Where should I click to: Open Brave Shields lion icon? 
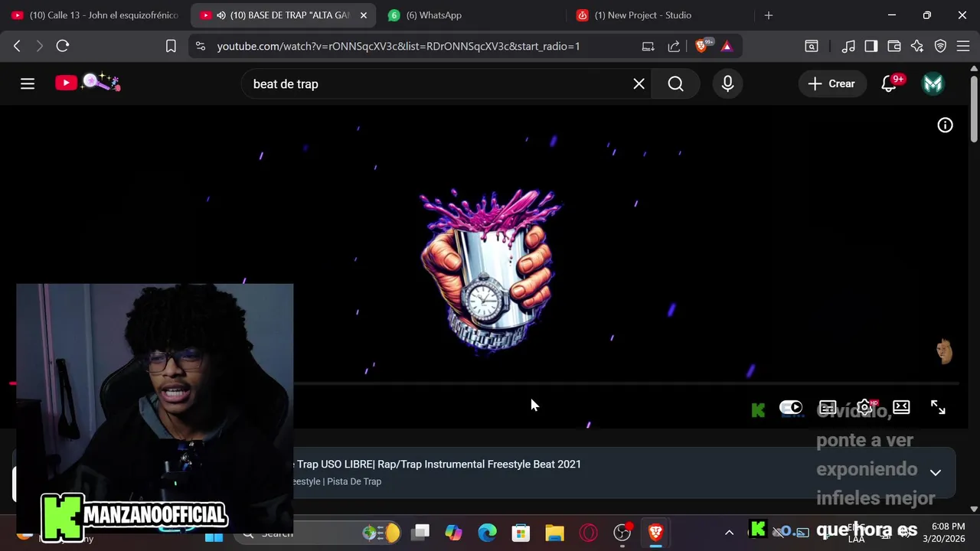coord(702,46)
